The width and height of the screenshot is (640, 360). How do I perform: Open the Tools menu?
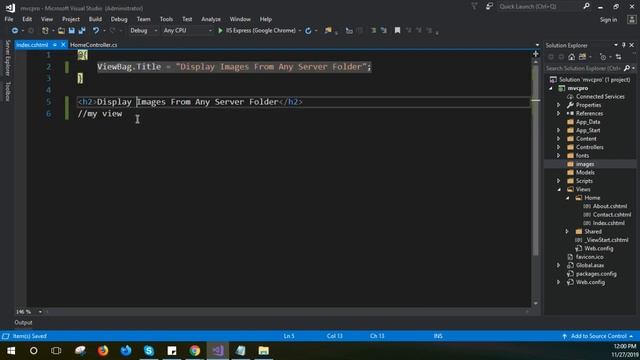click(166, 19)
